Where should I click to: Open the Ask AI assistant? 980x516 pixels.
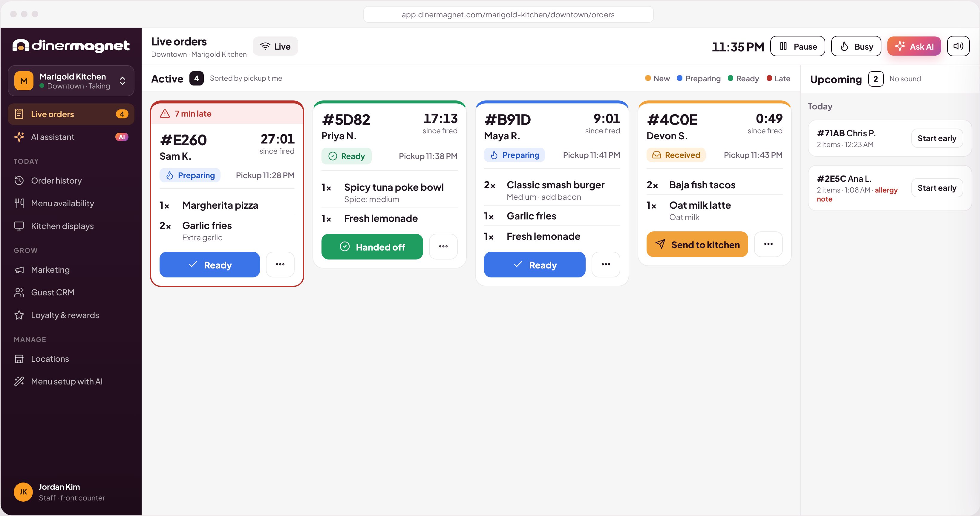click(x=914, y=46)
